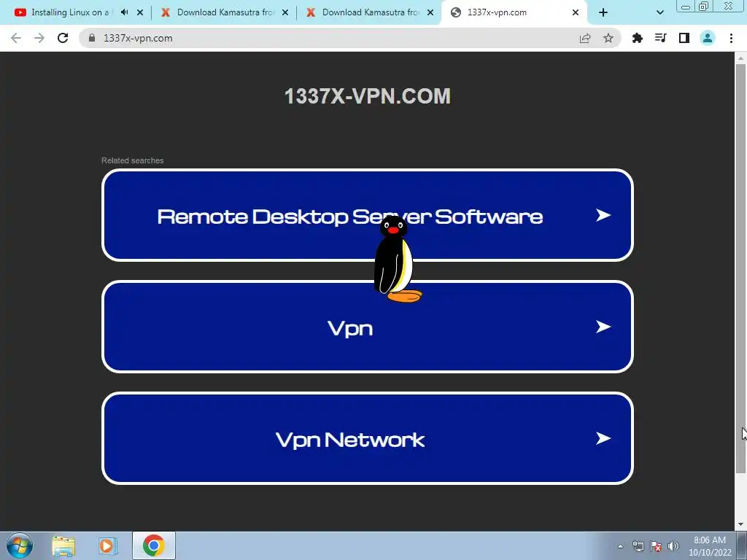The width and height of the screenshot is (747, 560).
Task: Click the scrollbar up arrow
Action: [740, 58]
